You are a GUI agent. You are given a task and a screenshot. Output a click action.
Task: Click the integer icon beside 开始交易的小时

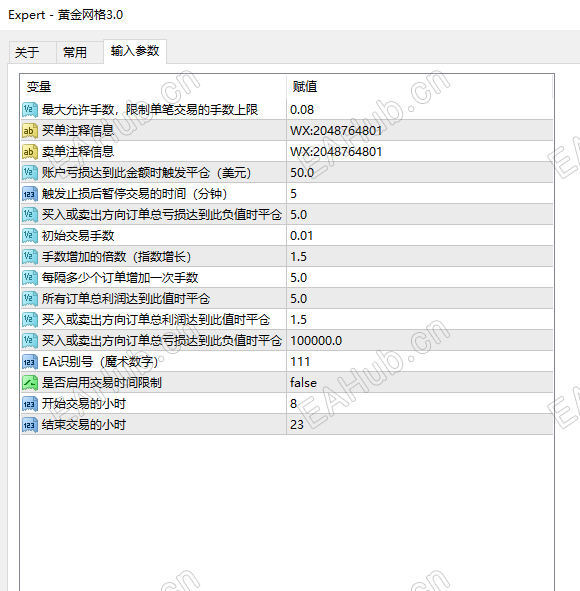pyautogui.click(x=30, y=404)
